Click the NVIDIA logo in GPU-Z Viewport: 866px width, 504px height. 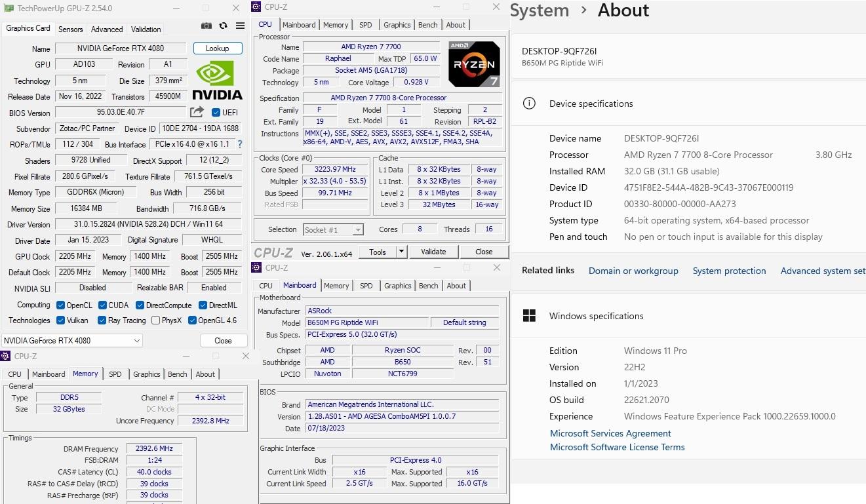[x=218, y=80]
